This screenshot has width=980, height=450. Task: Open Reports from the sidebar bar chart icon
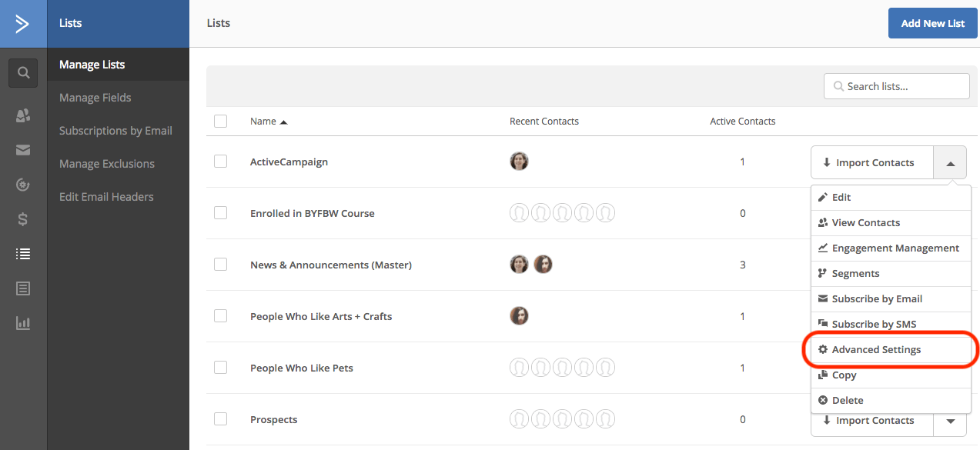[x=23, y=323]
